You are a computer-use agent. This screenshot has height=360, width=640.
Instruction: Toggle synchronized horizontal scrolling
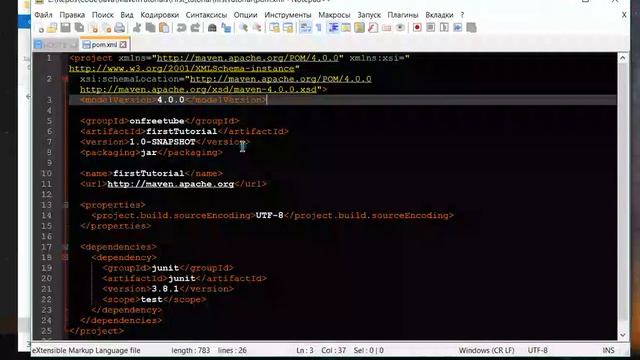coord(288,28)
